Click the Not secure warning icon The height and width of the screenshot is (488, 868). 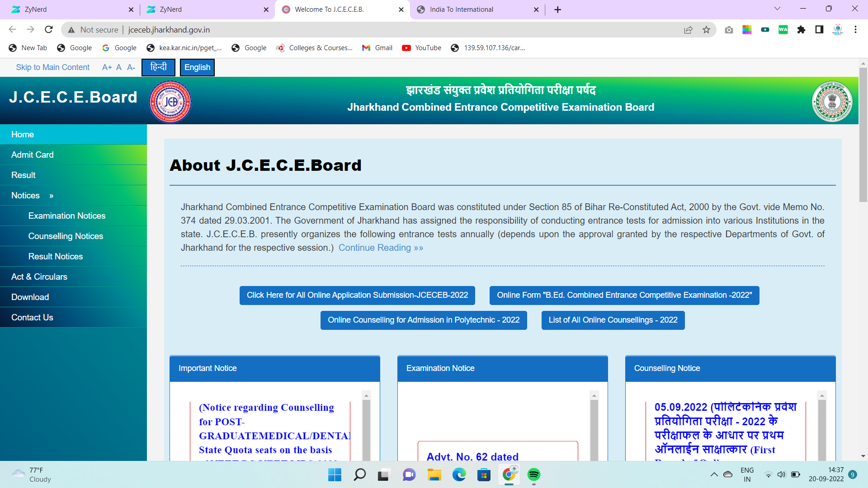(x=71, y=30)
